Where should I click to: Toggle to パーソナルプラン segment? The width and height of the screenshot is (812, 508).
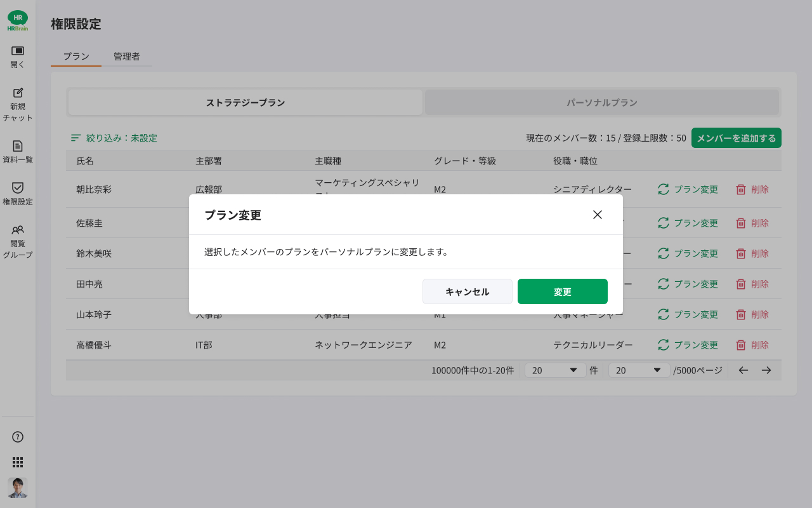601,102
